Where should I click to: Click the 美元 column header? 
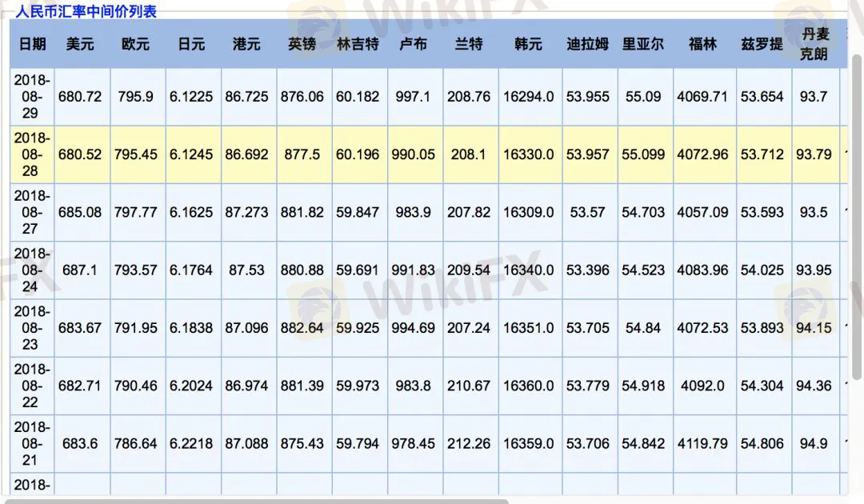(x=80, y=44)
